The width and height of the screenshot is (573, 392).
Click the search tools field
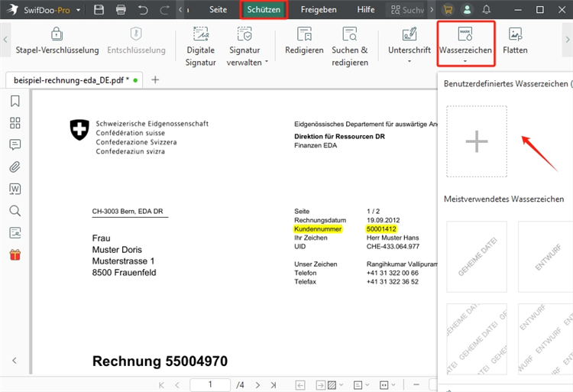tap(407, 10)
